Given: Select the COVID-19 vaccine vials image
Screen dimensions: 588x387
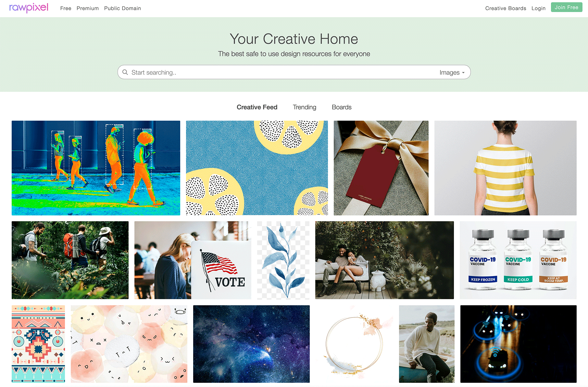Looking at the screenshot, I should [518, 260].
